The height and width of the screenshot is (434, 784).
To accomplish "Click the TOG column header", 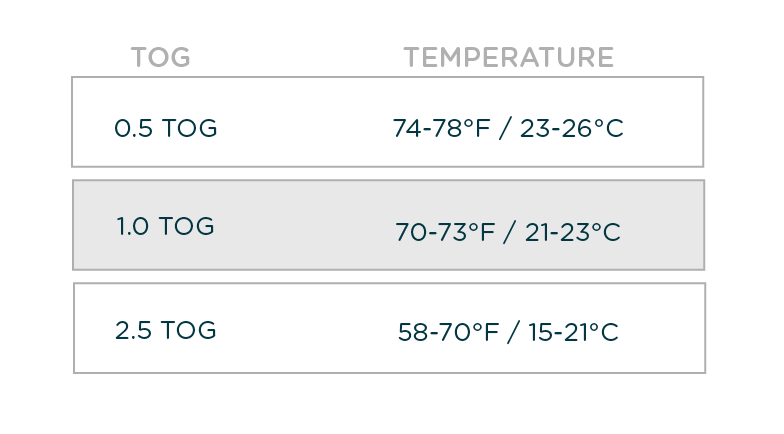I will click(x=160, y=58).
